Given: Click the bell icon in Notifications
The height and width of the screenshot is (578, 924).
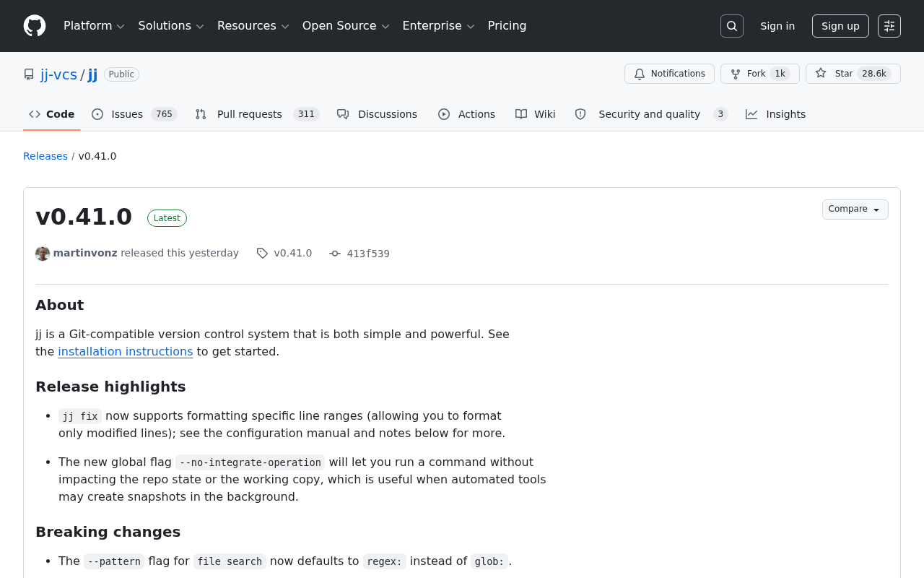Looking at the screenshot, I should [x=640, y=74].
